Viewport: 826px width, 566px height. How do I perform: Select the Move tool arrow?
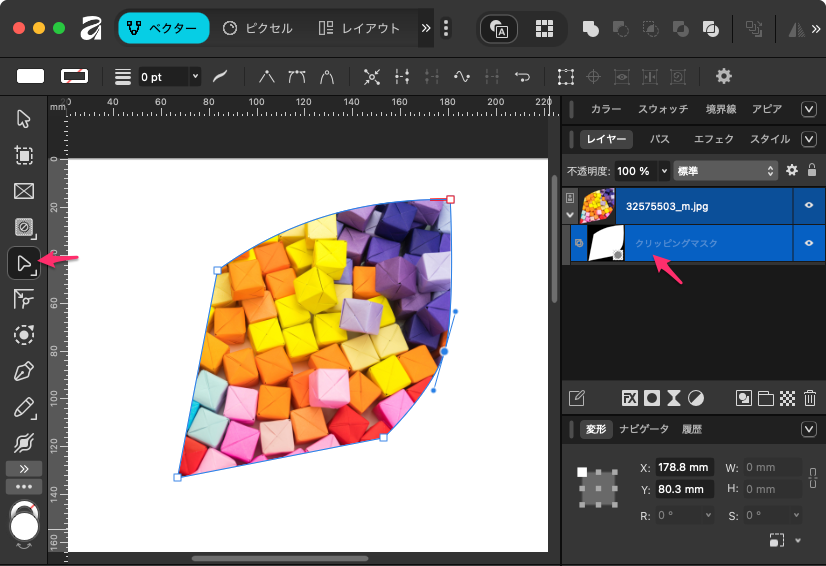[24, 119]
